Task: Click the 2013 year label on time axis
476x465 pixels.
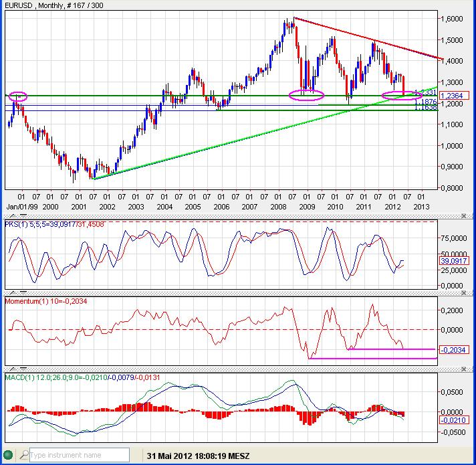Action: [421, 207]
